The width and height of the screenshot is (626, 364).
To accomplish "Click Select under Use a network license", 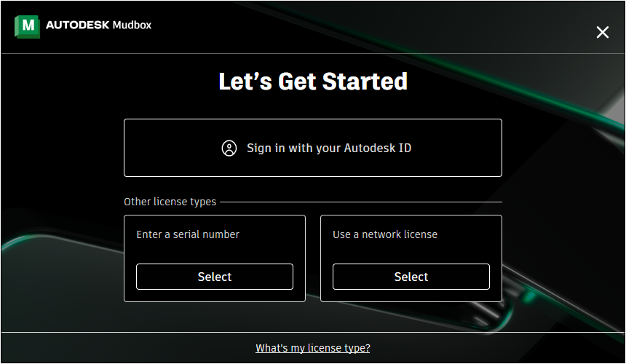I will pyautogui.click(x=411, y=277).
